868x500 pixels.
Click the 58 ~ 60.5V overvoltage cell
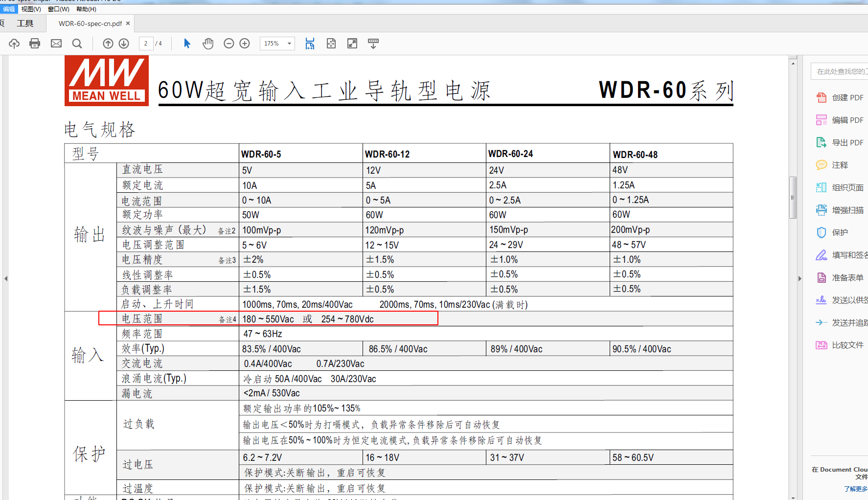click(633, 457)
